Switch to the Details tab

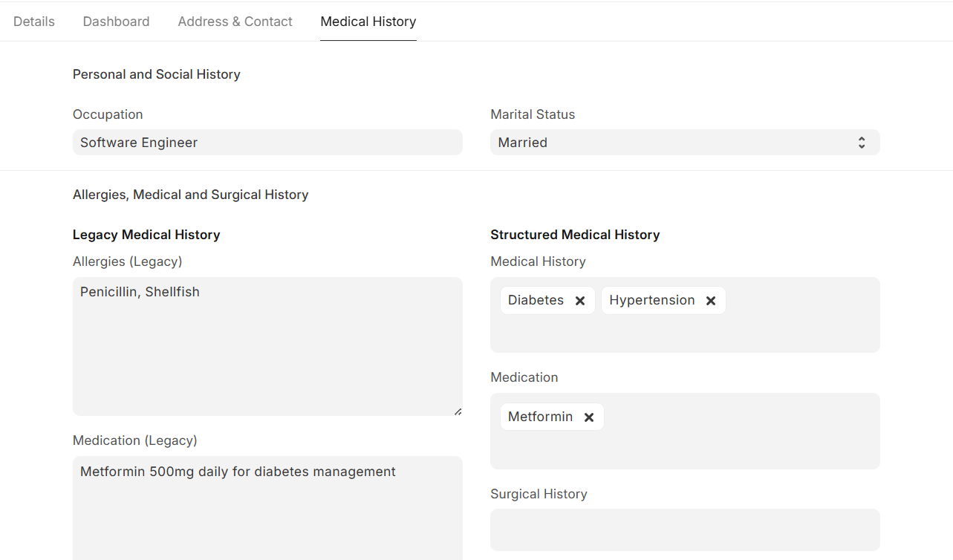(x=33, y=22)
